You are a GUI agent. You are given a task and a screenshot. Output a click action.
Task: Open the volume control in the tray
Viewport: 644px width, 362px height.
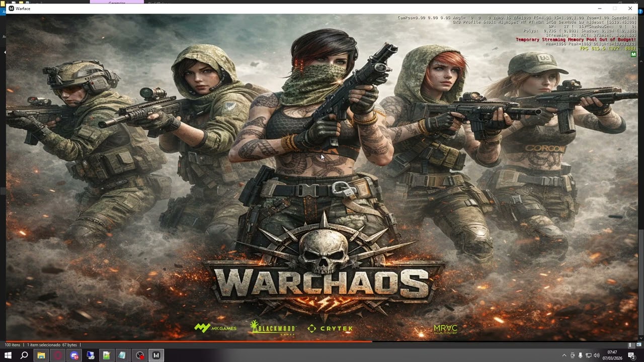(597, 355)
